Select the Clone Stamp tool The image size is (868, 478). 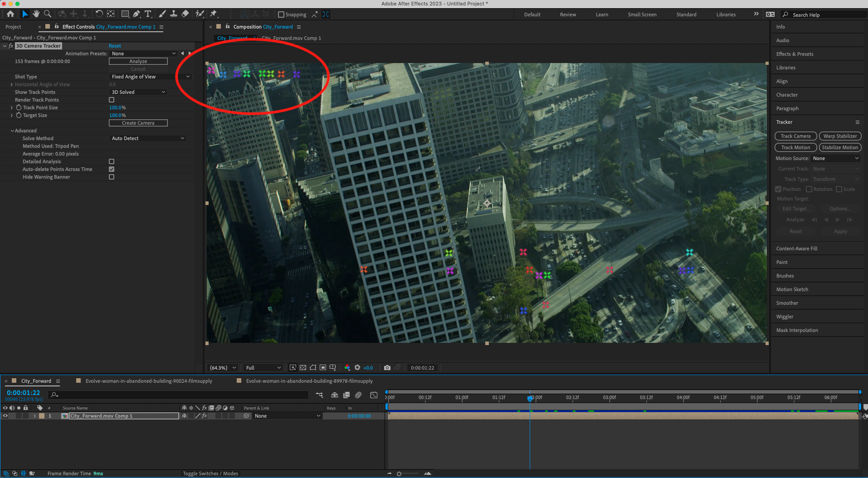pyautogui.click(x=174, y=14)
